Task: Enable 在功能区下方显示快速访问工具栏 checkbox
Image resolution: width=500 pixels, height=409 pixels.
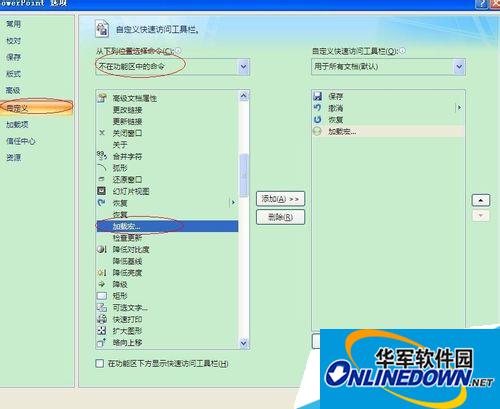Action: coord(100,363)
